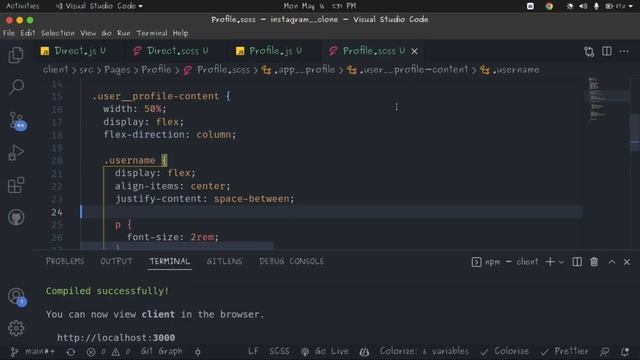Image resolution: width=640 pixels, height=360 pixels.
Task: Open the new terminal launch profile dropdown
Action: [x=561, y=262]
